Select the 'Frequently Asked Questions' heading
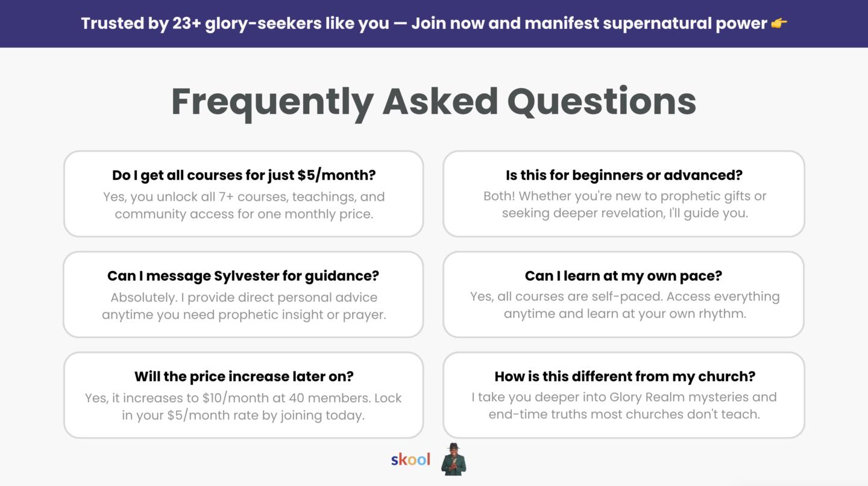 pyautogui.click(x=434, y=101)
